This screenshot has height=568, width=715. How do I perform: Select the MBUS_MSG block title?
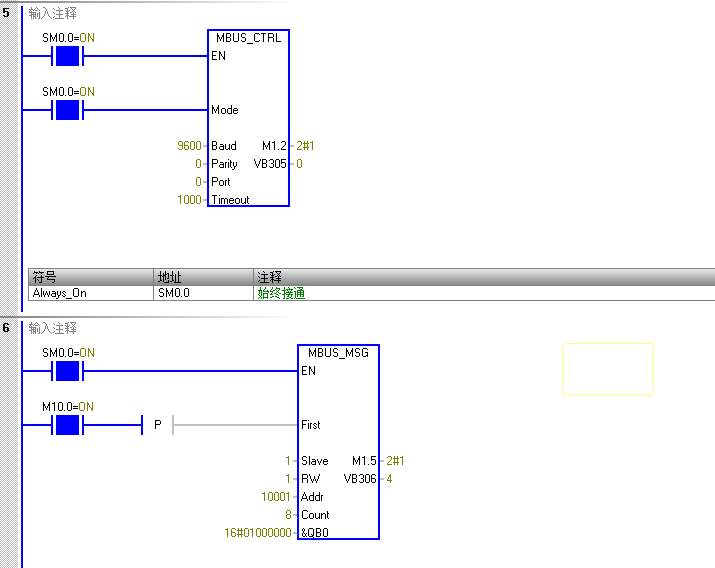[x=338, y=353]
